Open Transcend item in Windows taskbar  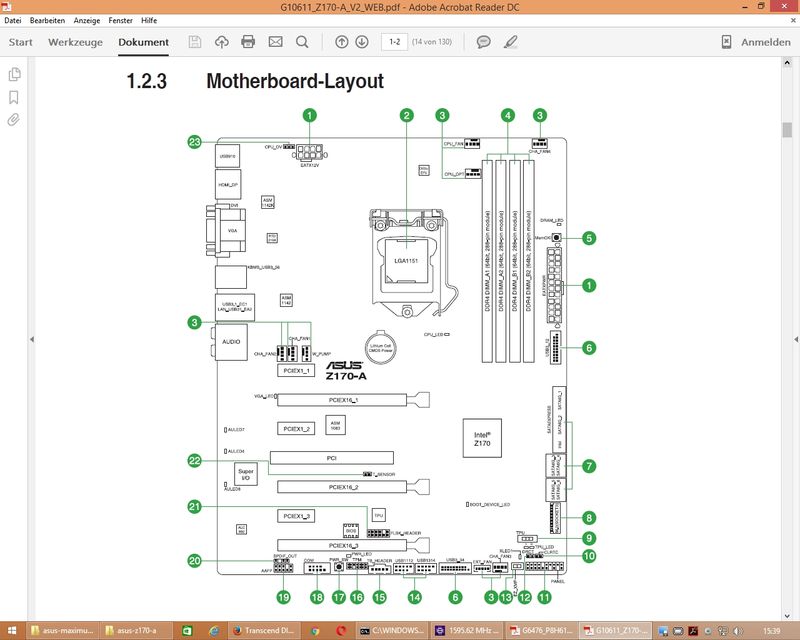[x=263, y=630]
